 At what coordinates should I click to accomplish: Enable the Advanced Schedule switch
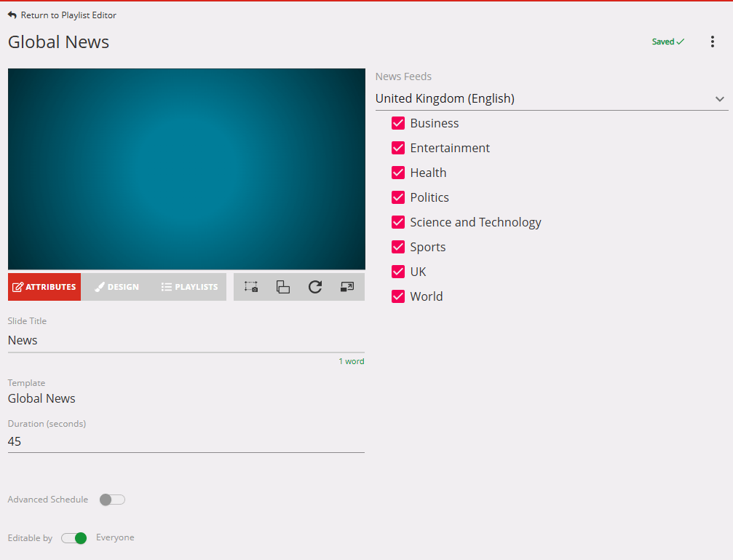112,500
